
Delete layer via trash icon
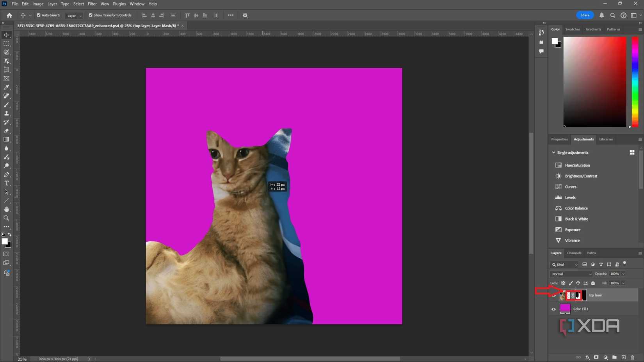pyautogui.click(x=632, y=357)
